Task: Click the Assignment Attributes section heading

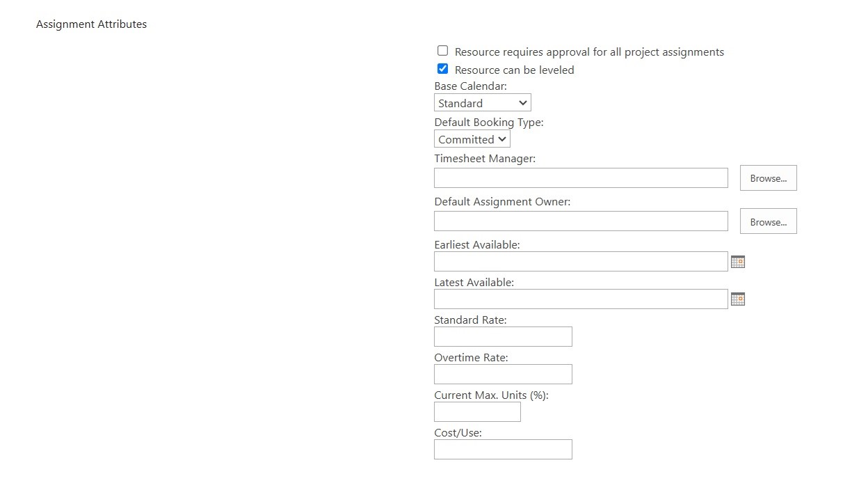Action: (91, 24)
